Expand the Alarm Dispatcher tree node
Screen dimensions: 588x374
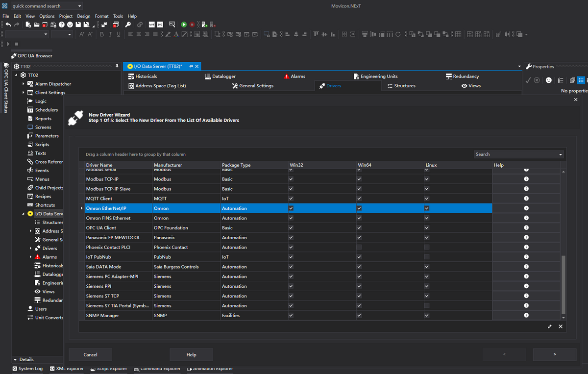(23, 84)
